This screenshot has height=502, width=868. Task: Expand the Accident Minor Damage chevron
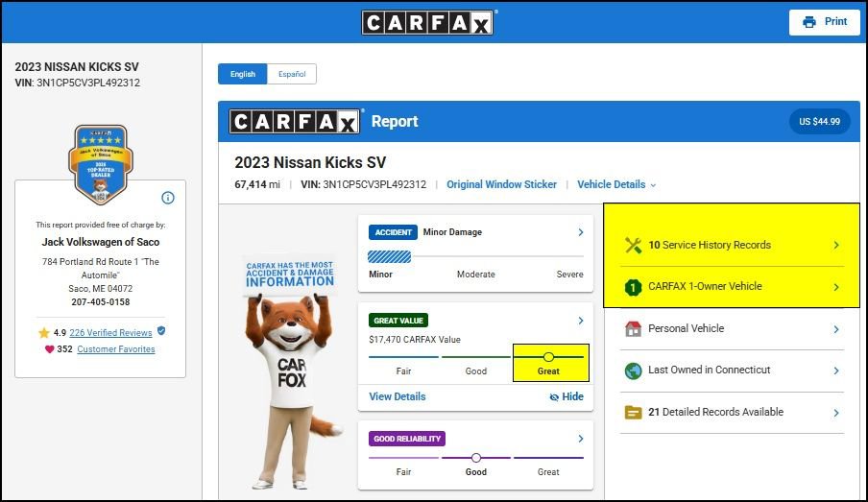(581, 232)
